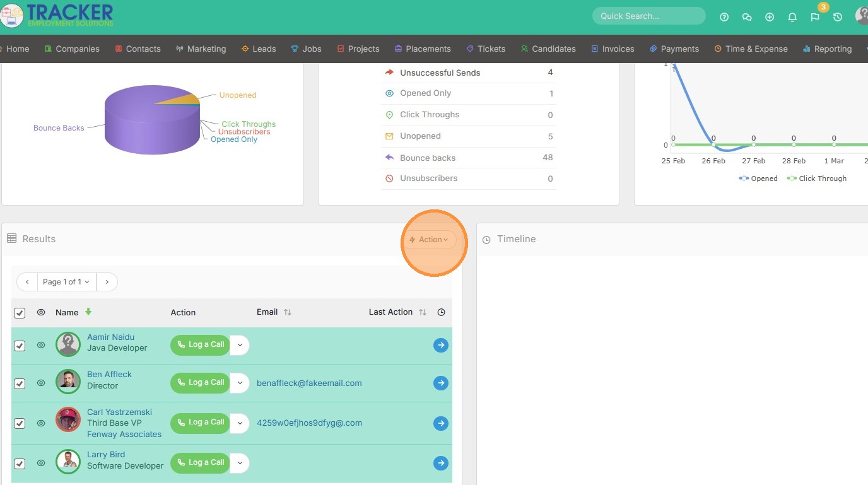Open the chat messages icon in header
This screenshot has height=485, width=868.
click(x=747, y=18)
